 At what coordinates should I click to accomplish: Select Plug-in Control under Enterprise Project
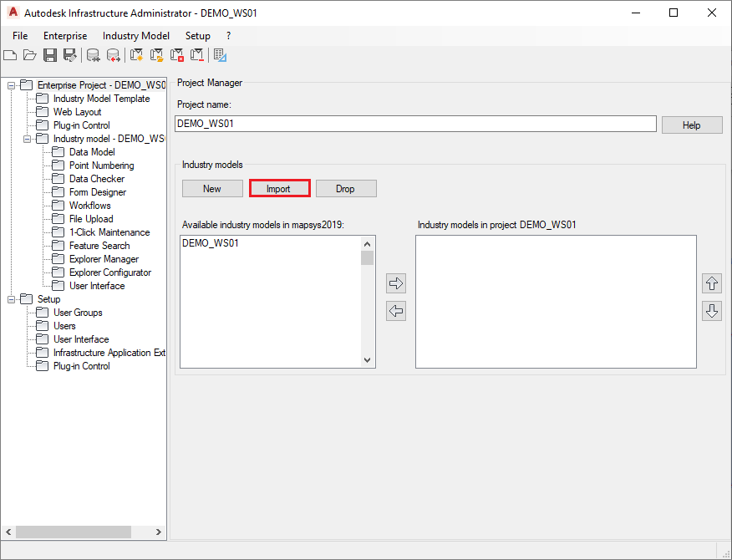[x=82, y=125]
